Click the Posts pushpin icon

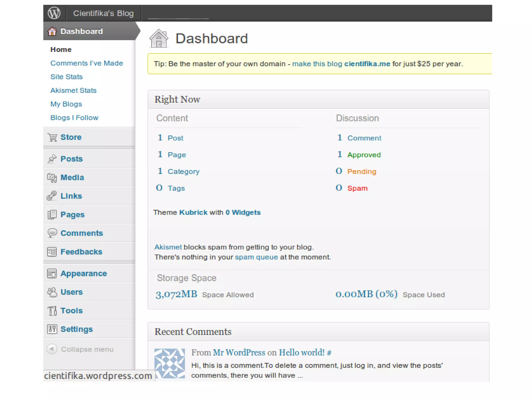pos(52,159)
